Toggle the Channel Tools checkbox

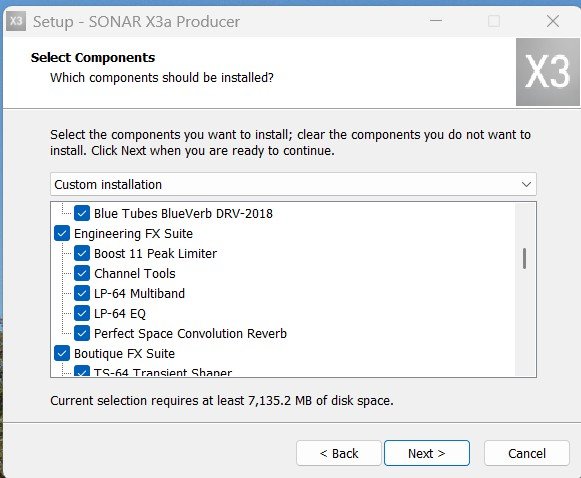pyautogui.click(x=82, y=273)
